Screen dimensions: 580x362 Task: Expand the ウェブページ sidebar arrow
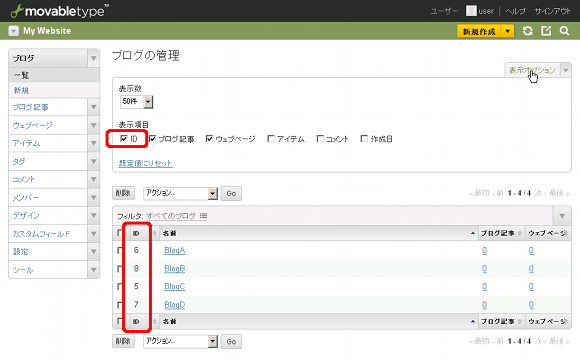[94, 125]
